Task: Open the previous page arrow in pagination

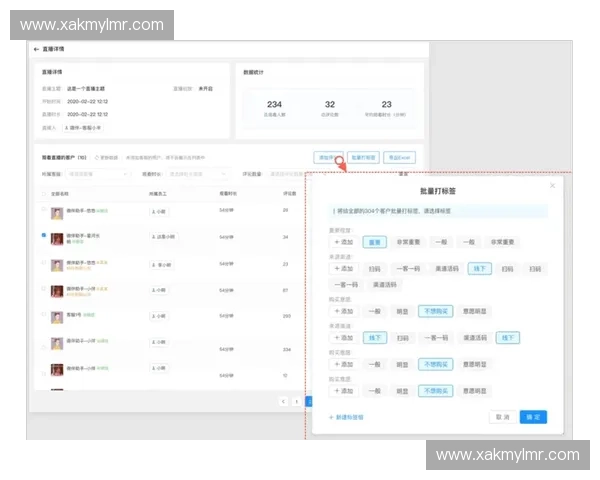Action: 283,402
